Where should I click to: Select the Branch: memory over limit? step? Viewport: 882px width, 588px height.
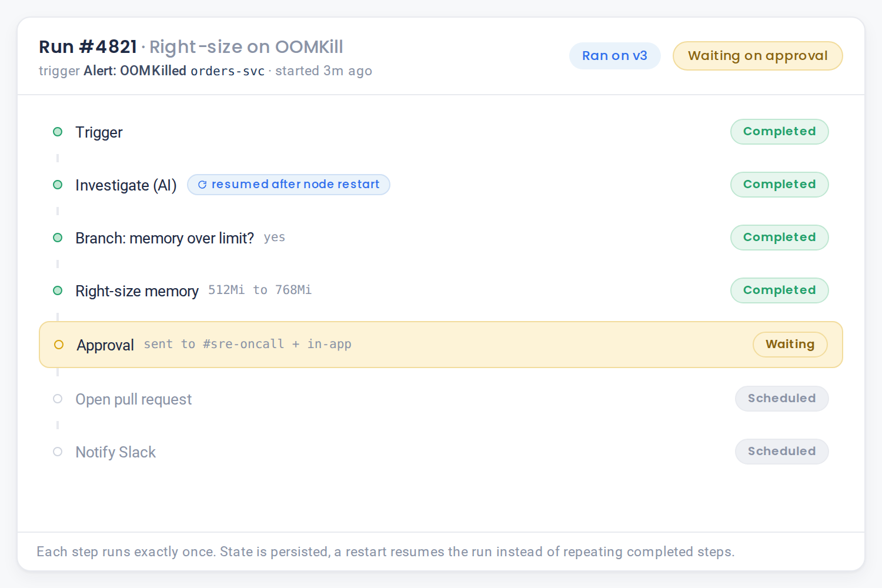165,238
